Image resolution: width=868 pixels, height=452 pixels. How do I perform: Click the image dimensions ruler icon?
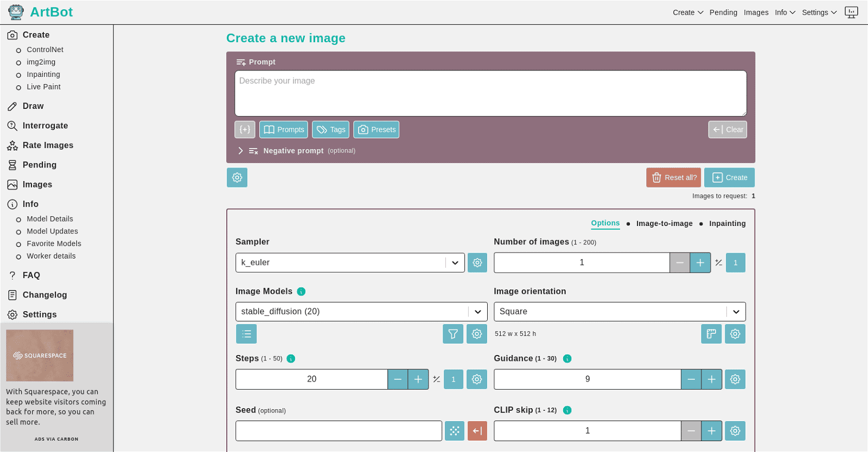coord(711,334)
